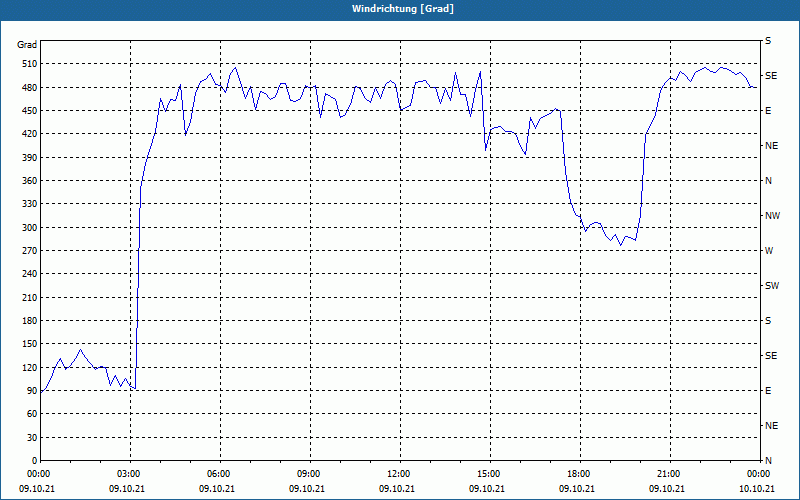The height and width of the screenshot is (500, 800).
Task: Click the 09:00 time label
Action: pos(307,474)
